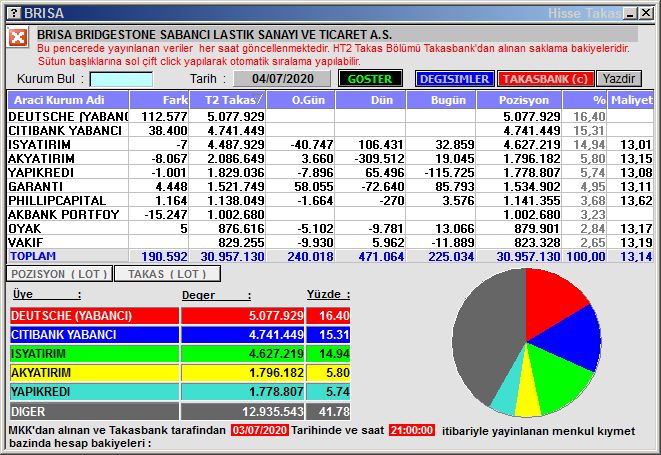Select red DEUTSCHE (YABANCI) legend swatch

click(x=94, y=316)
